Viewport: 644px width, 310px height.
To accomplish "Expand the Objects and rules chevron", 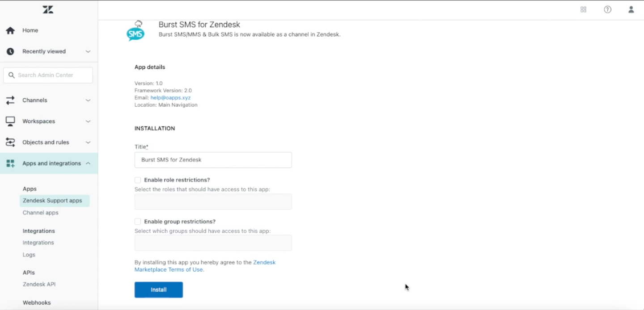I will tap(88, 142).
